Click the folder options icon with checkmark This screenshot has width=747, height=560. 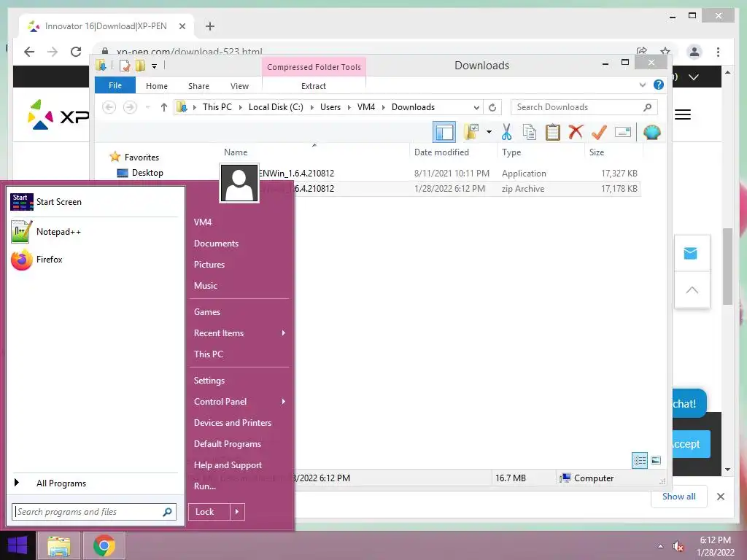pyautogui.click(x=471, y=132)
